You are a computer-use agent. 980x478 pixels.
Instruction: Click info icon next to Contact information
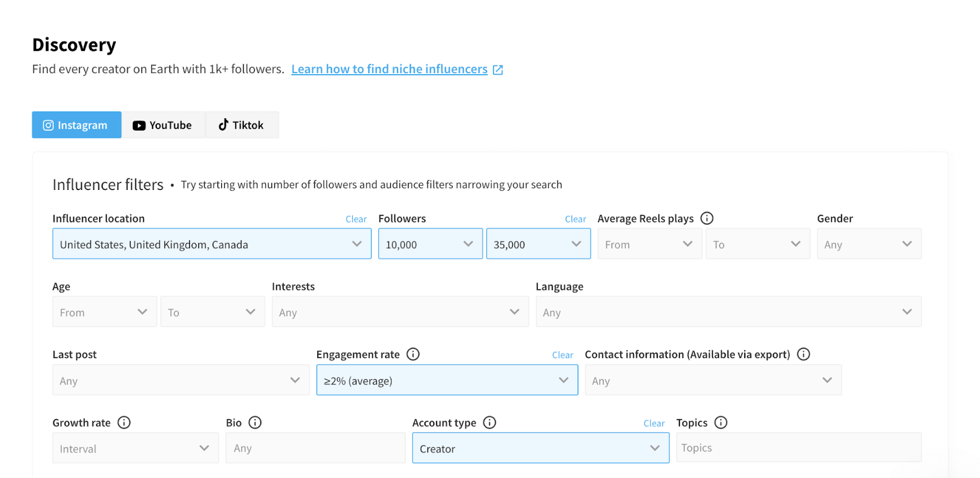[804, 354]
